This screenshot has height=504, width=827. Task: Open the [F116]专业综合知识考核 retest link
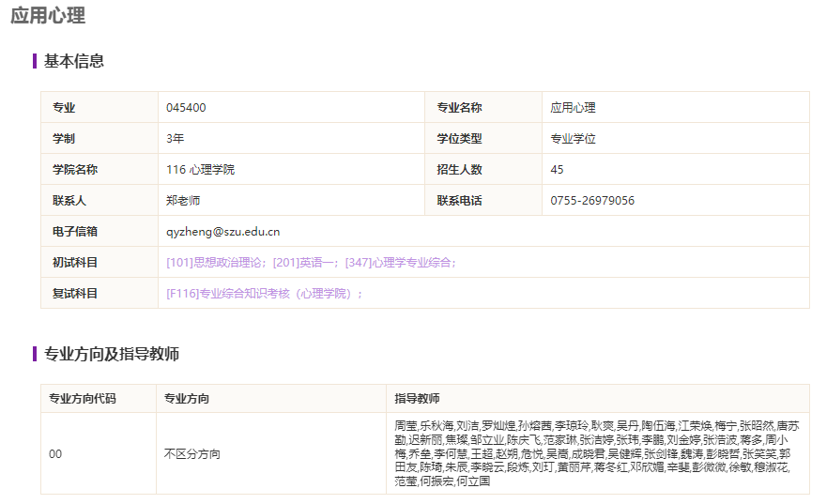pyautogui.click(x=263, y=294)
